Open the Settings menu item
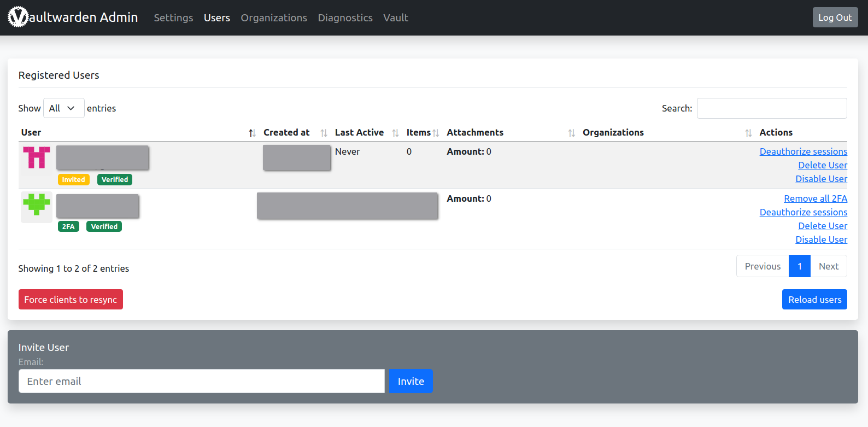Image resolution: width=868 pixels, height=427 pixels. coord(173,18)
